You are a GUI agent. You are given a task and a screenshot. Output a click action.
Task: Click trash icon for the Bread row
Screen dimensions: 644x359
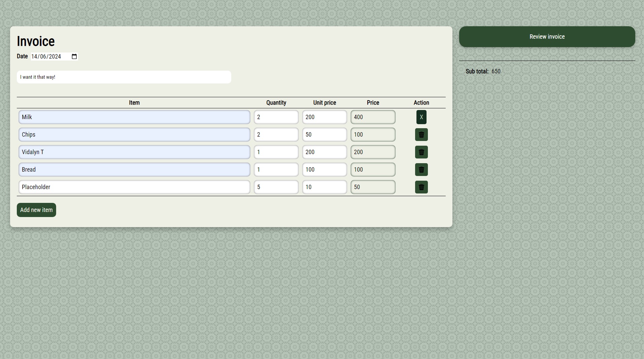click(421, 170)
